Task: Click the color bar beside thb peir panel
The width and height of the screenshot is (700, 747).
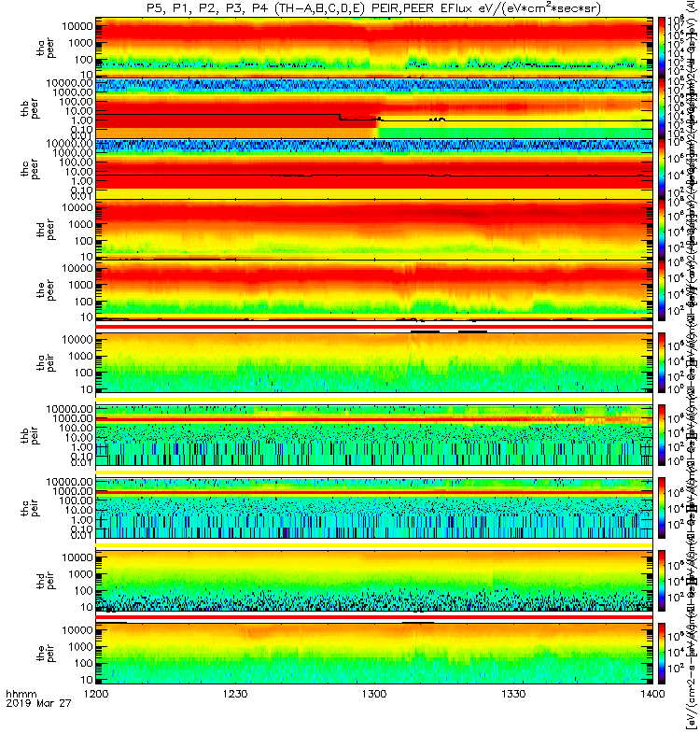Action: [662, 435]
